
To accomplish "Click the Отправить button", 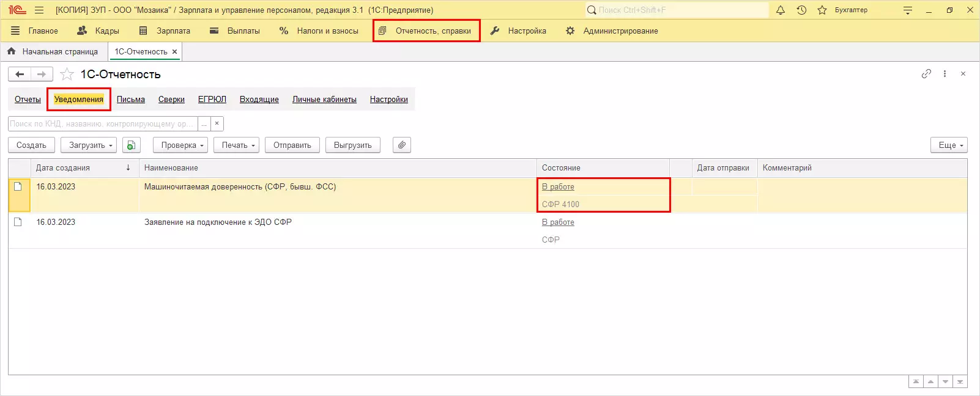I will pos(292,145).
